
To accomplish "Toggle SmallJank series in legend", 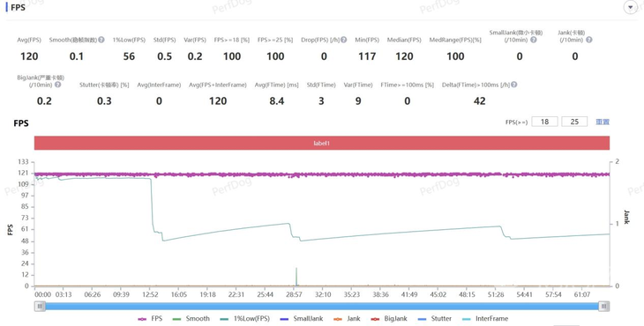I will tap(302, 319).
